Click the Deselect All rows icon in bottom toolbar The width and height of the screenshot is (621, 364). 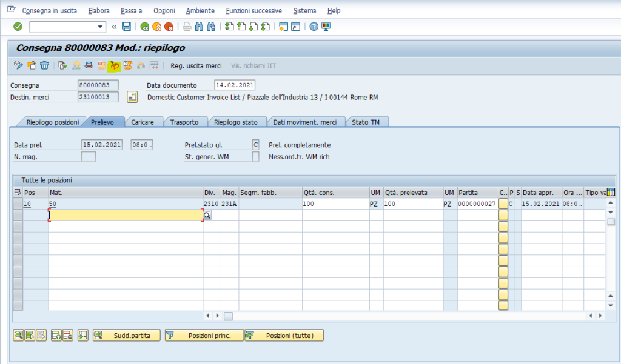tap(41, 336)
